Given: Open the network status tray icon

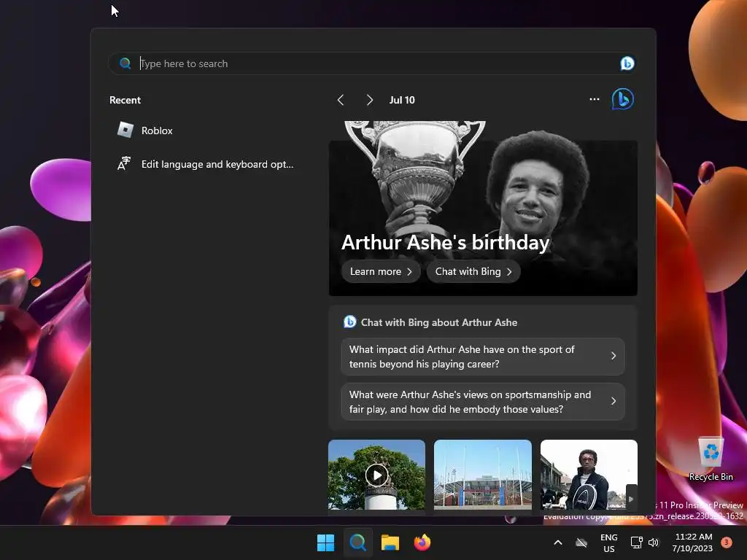Looking at the screenshot, I should pos(636,542).
